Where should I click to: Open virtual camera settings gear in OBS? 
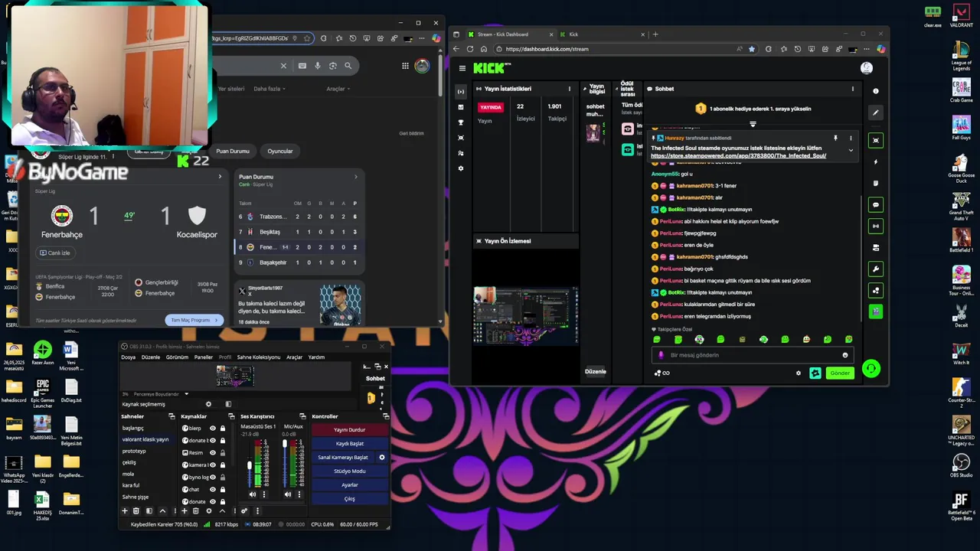tap(382, 458)
